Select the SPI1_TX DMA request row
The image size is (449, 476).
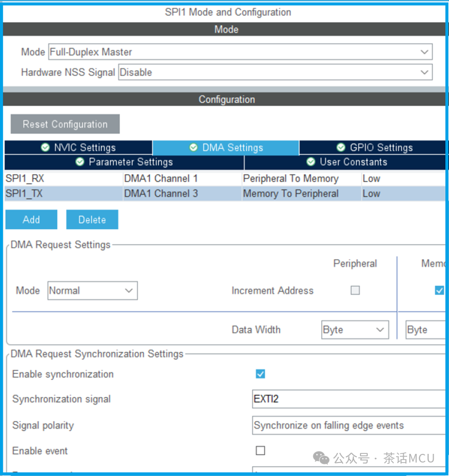pyautogui.click(x=63, y=194)
